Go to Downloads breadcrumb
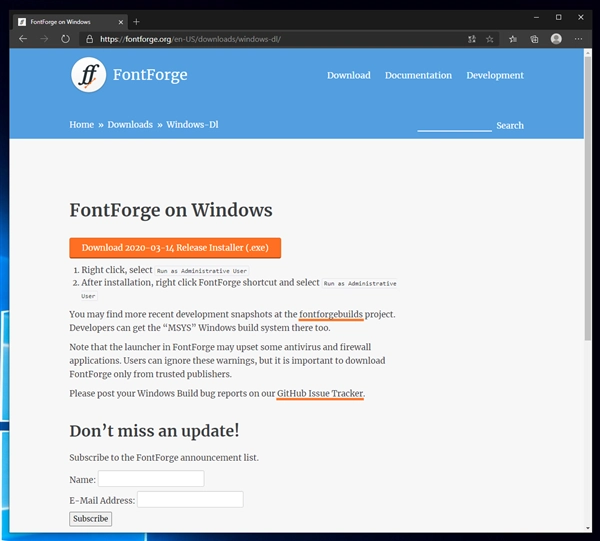600x541 pixels. (x=130, y=125)
